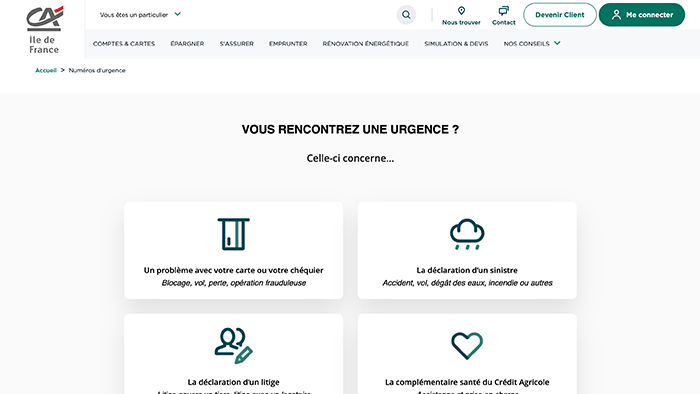Select 'La déclaration d'un sinistre' card title
700x394 pixels.
point(467,270)
